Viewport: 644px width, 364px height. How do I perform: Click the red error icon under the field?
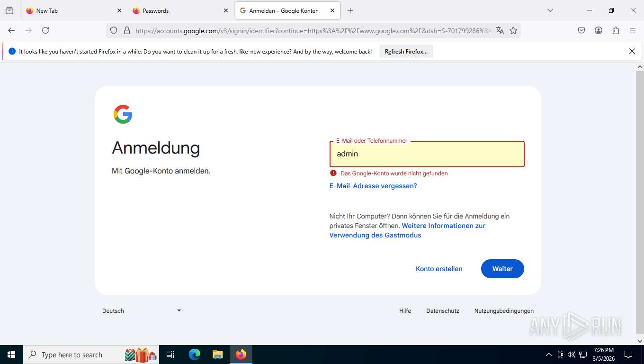coord(333,173)
